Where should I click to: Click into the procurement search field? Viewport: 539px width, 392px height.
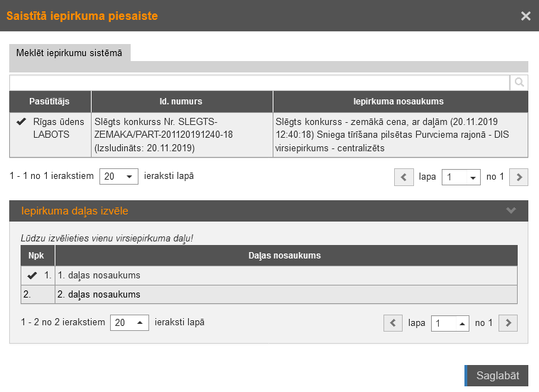pos(259,83)
